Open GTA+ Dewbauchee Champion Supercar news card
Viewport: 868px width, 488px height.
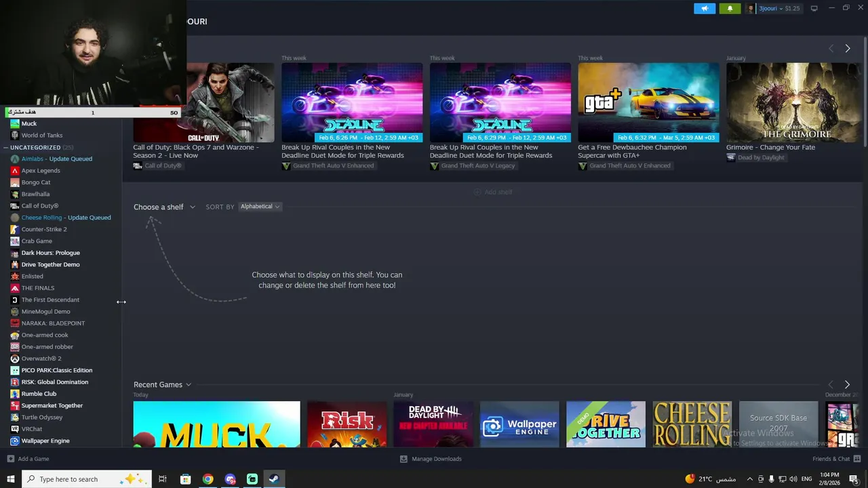[x=649, y=102]
